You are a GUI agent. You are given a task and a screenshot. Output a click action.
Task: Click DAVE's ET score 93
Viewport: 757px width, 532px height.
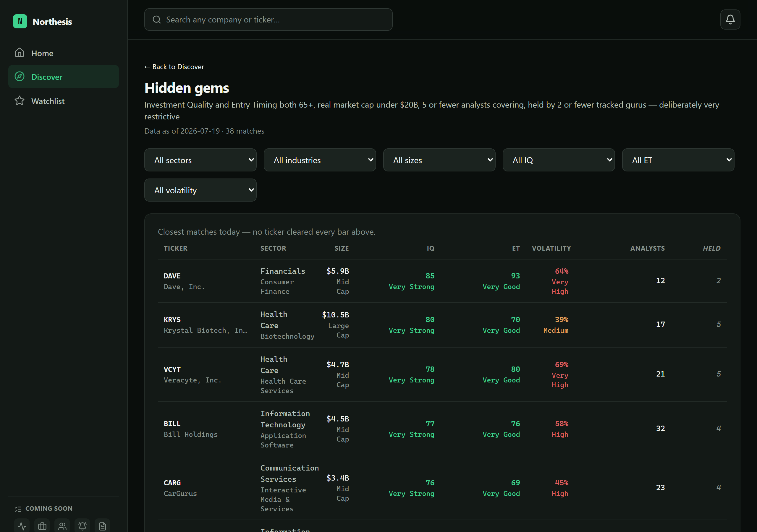click(x=515, y=275)
